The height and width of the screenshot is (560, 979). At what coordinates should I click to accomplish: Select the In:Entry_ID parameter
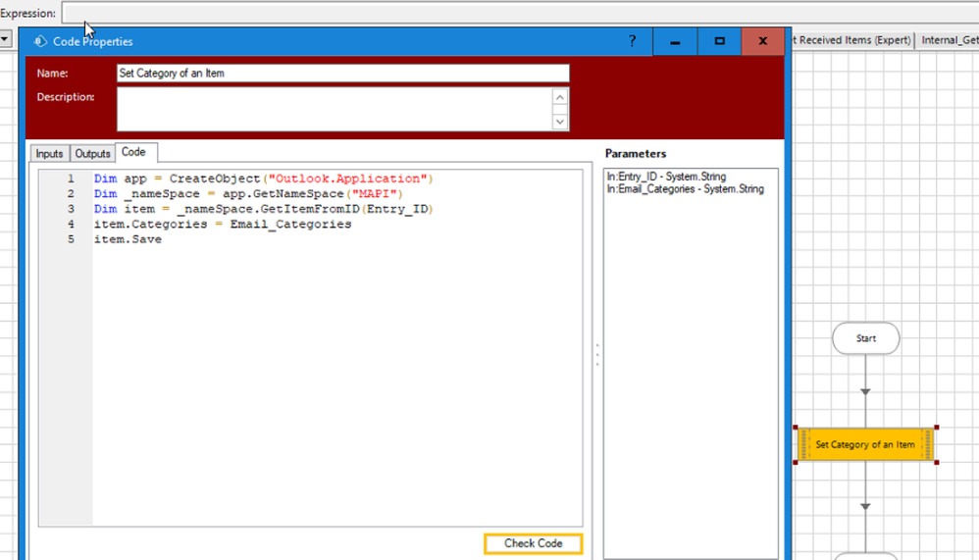[666, 177]
